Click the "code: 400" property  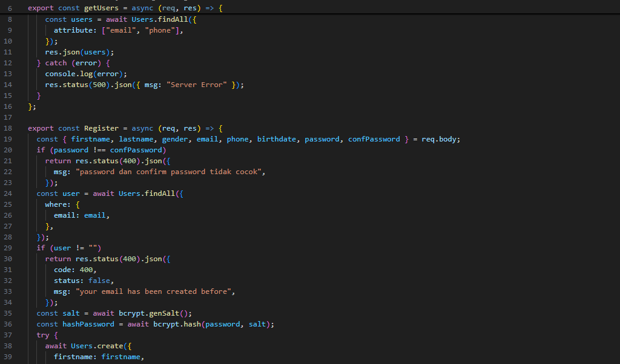[x=74, y=270]
